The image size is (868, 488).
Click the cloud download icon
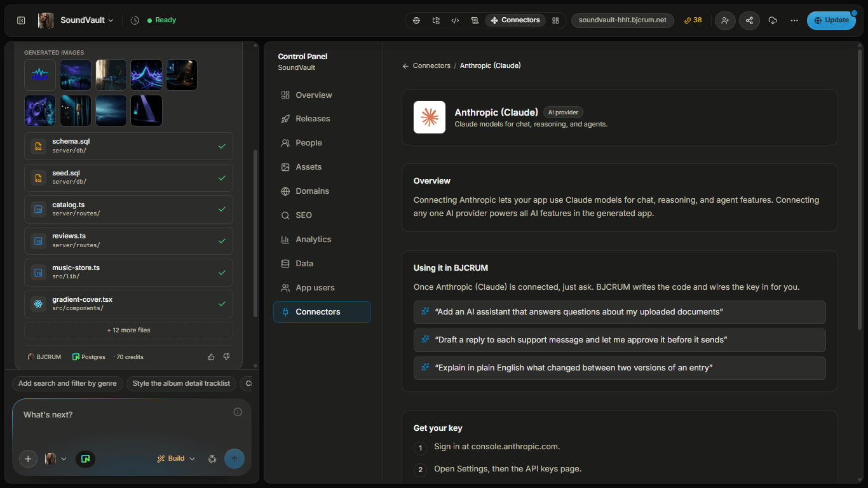click(x=773, y=20)
